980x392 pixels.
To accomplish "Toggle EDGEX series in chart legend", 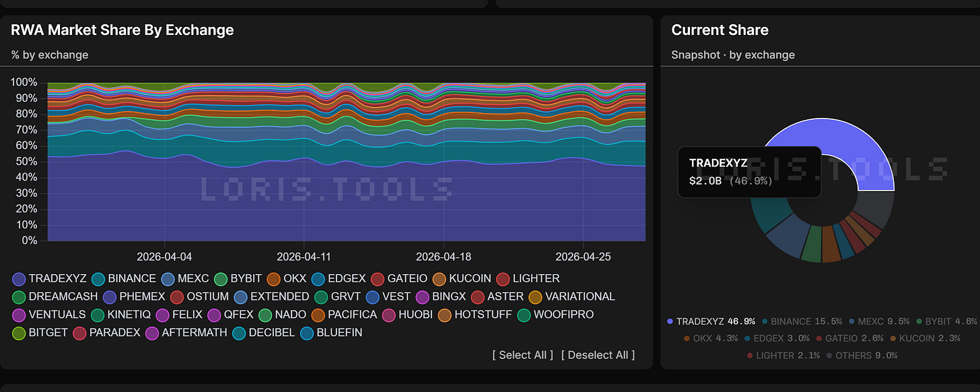I will (339, 279).
